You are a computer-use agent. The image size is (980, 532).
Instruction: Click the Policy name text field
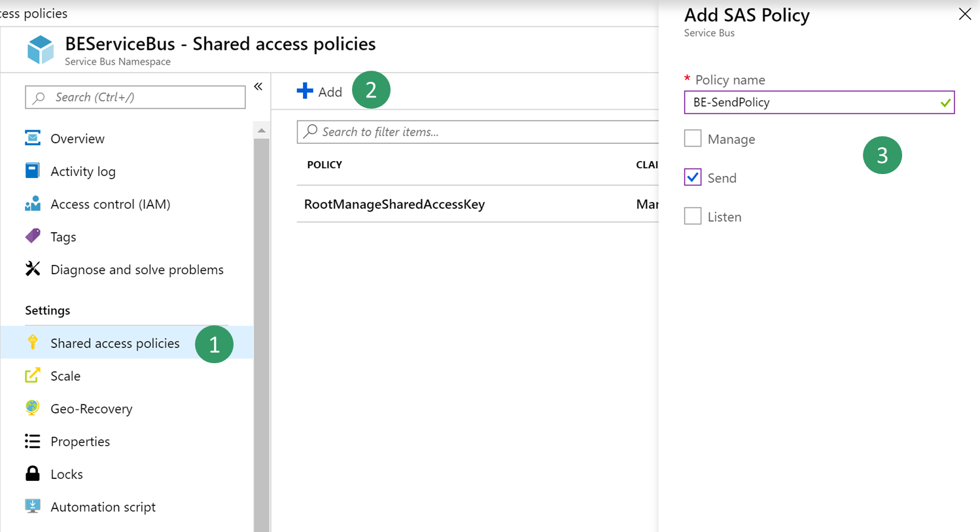(811, 102)
